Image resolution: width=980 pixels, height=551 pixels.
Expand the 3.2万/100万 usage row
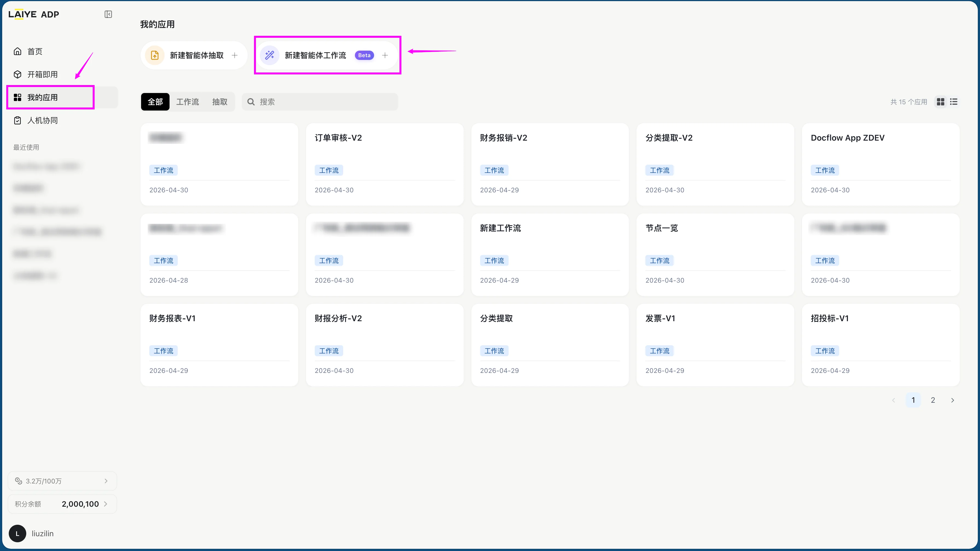(62, 481)
